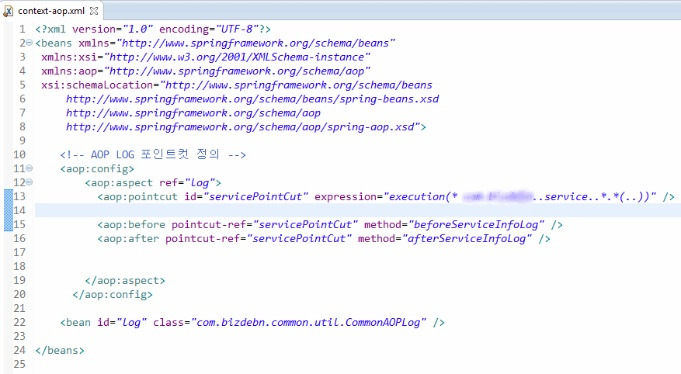The height and width of the screenshot is (374, 681).
Task: Click the bean id="log" attribute
Action: pos(122,322)
